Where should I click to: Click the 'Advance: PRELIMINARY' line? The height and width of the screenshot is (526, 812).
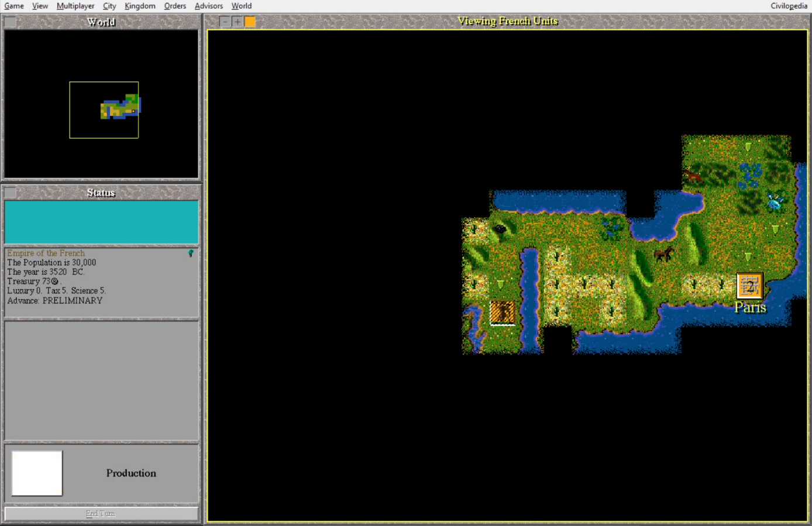coord(55,301)
